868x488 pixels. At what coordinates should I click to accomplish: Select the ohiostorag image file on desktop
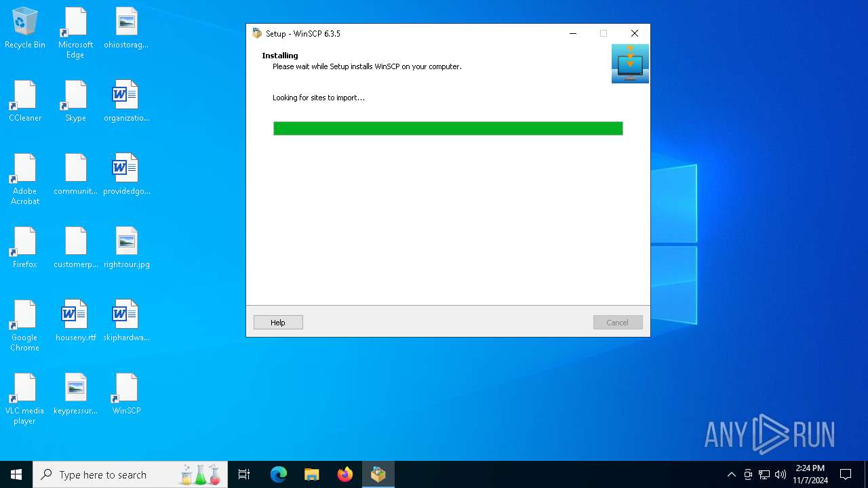[126, 28]
